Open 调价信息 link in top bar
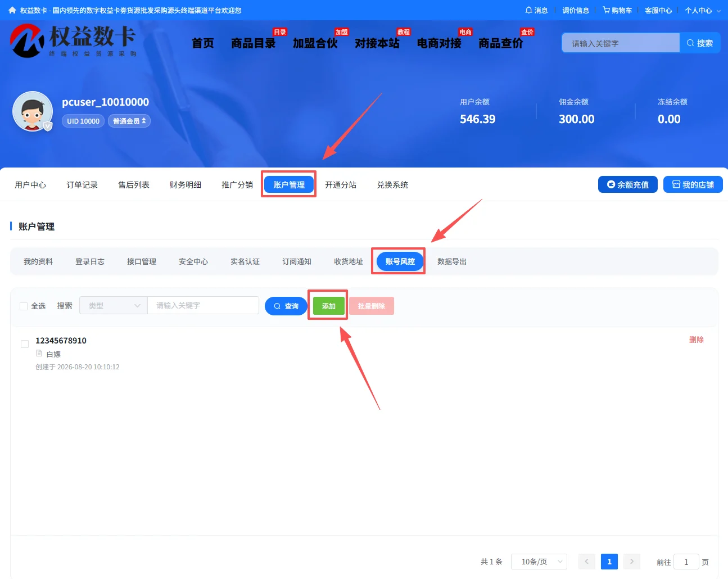 tap(576, 10)
